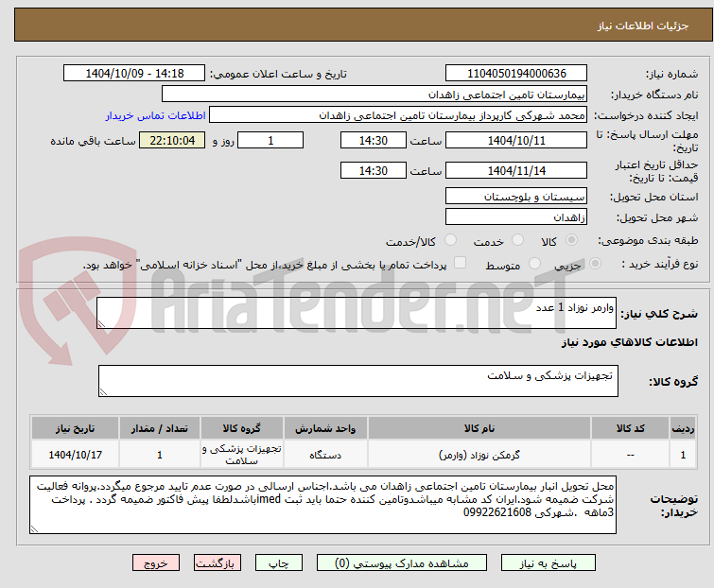Click the need date cell 1404/10/17

[75, 454]
